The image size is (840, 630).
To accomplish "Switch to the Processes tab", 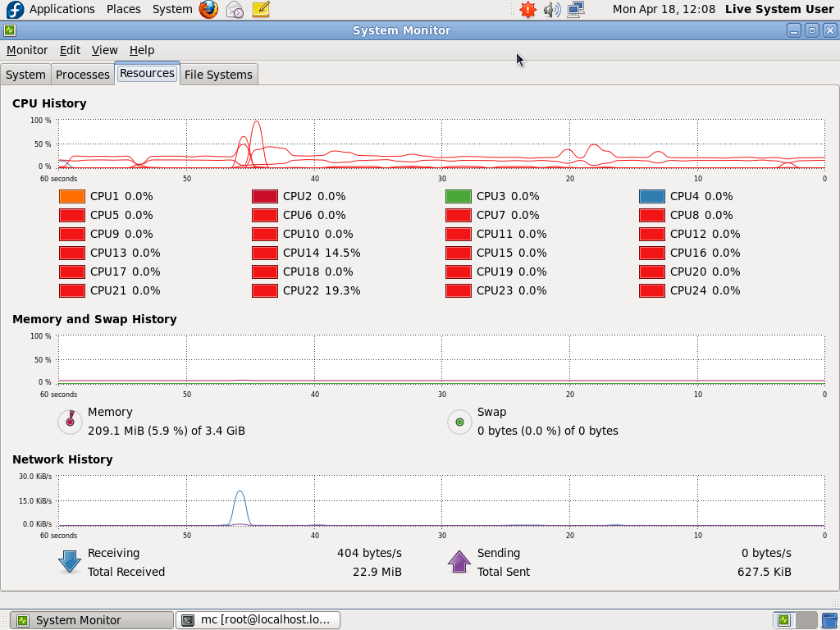I will pos(82,75).
